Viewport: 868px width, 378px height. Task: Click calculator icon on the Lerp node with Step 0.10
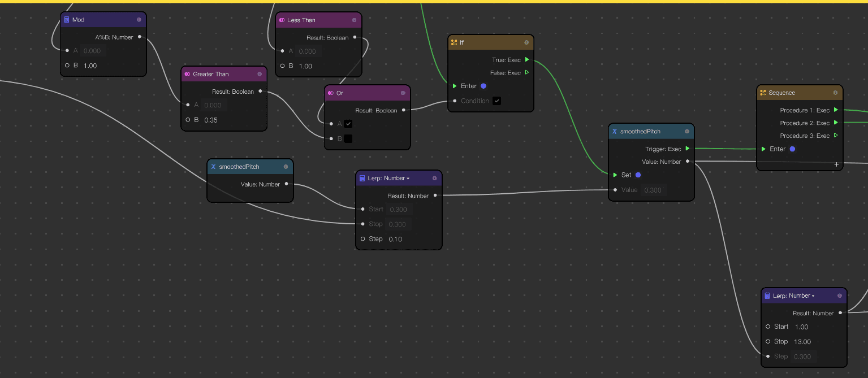pyautogui.click(x=362, y=178)
